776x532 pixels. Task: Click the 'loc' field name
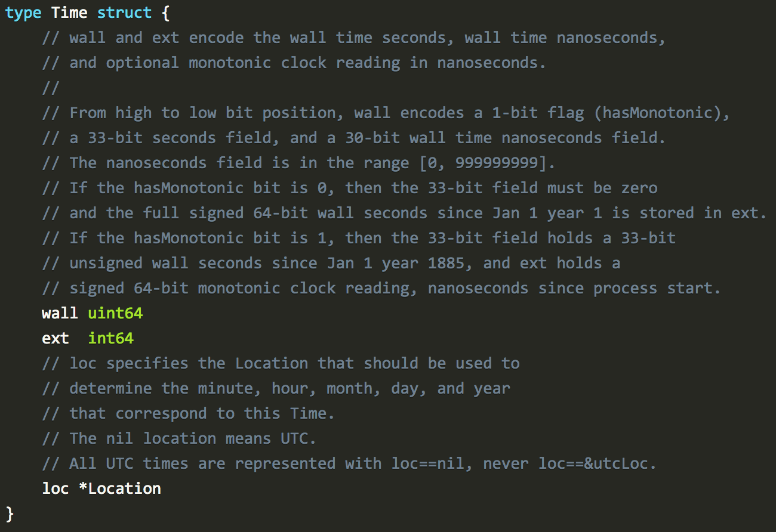[x=56, y=488]
